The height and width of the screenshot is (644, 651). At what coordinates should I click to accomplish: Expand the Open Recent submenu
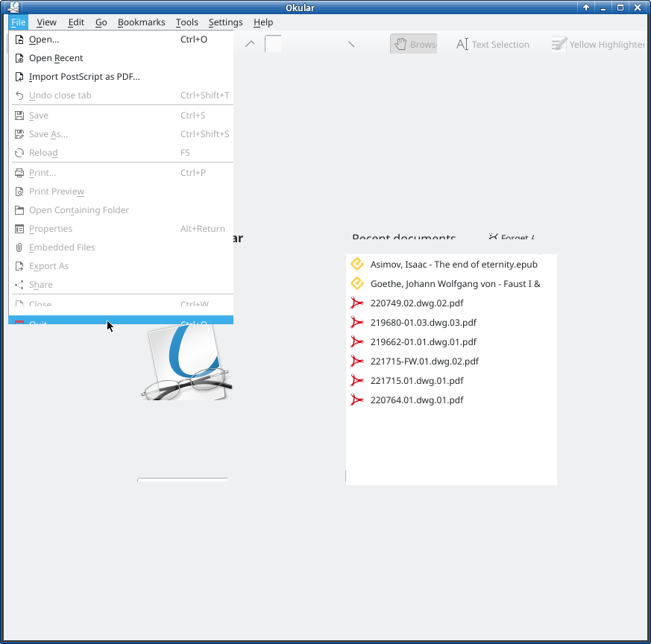[56, 58]
